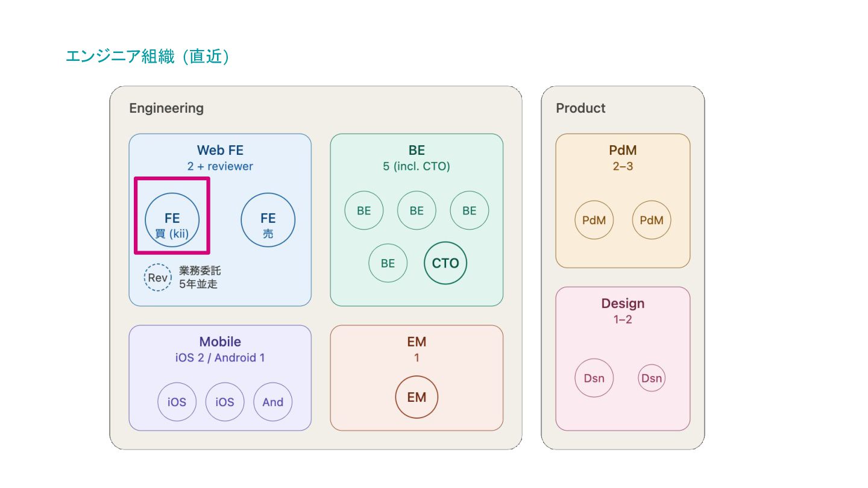Select the Engineering group label

(x=166, y=108)
